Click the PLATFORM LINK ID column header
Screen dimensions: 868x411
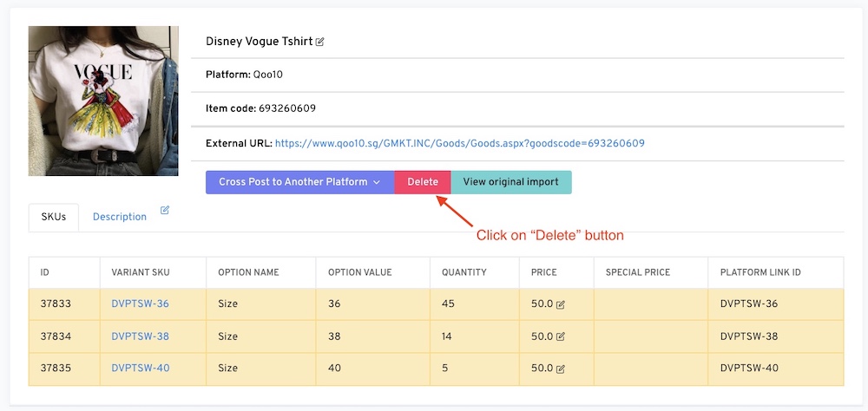pos(760,272)
